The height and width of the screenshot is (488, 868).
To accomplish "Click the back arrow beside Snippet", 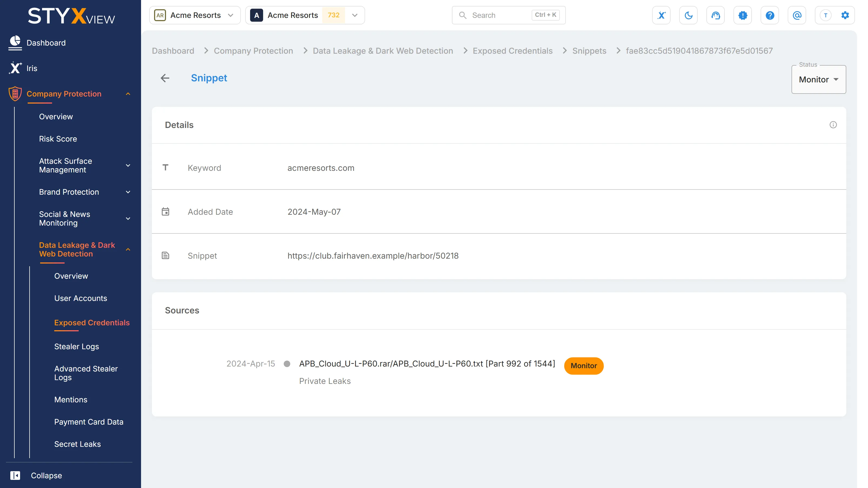I will pyautogui.click(x=165, y=78).
